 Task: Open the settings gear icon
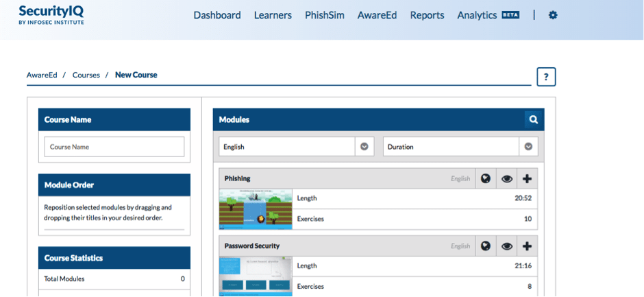553,15
